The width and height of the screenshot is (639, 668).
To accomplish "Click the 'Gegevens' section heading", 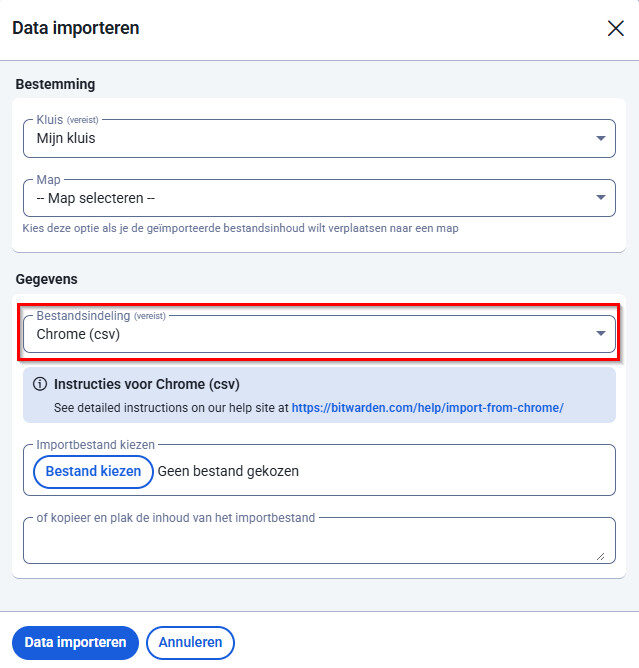I will 46,278.
